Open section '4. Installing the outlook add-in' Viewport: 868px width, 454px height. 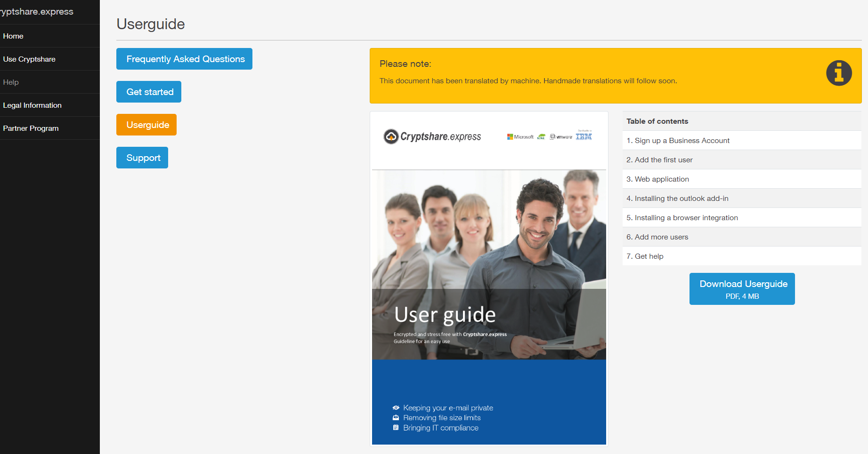coord(677,198)
